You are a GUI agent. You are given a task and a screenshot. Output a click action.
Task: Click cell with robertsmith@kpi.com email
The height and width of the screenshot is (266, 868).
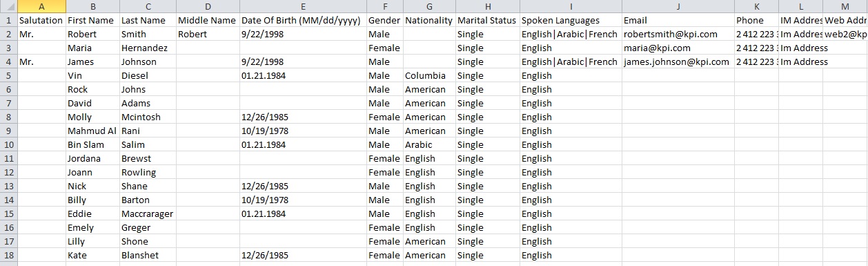coord(678,34)
